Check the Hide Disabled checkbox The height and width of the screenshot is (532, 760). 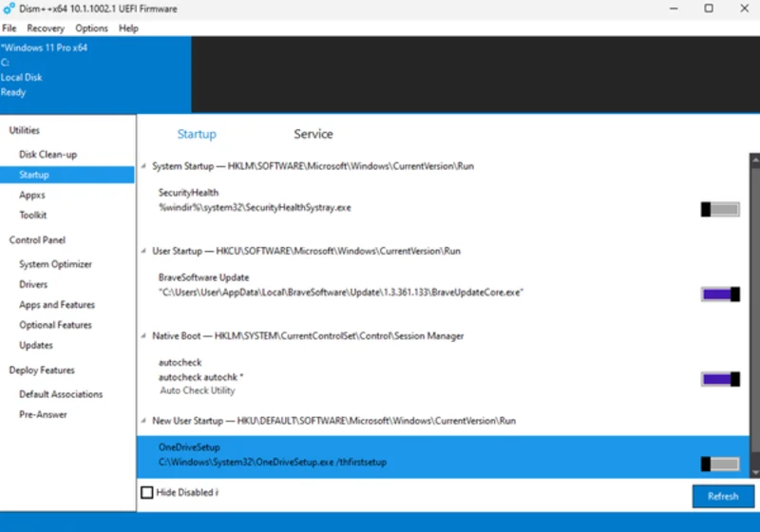pyautogui.click(x=147, y=492)
